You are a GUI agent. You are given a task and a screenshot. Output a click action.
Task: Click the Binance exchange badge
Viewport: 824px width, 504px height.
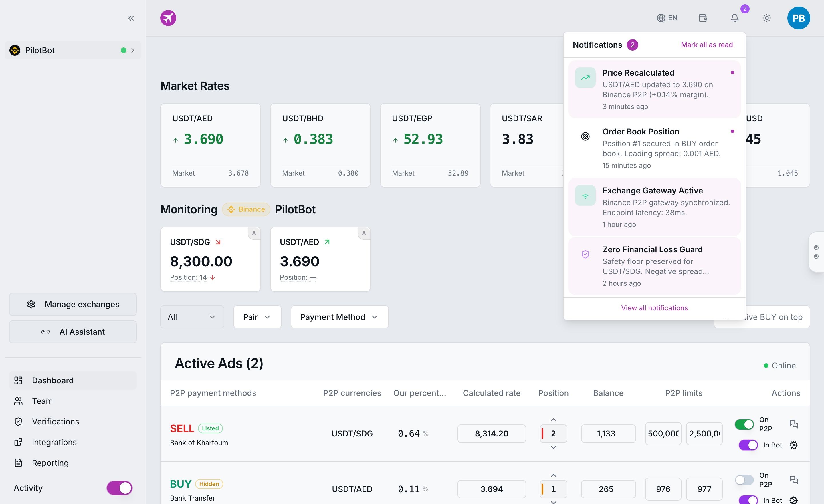tap(246, 209)
